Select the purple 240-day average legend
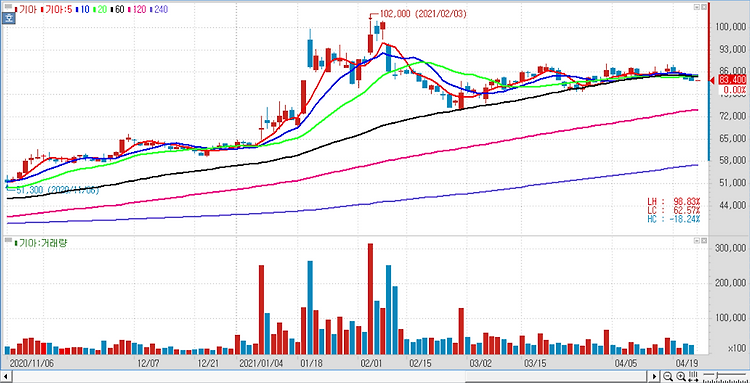 pos(159,9)
